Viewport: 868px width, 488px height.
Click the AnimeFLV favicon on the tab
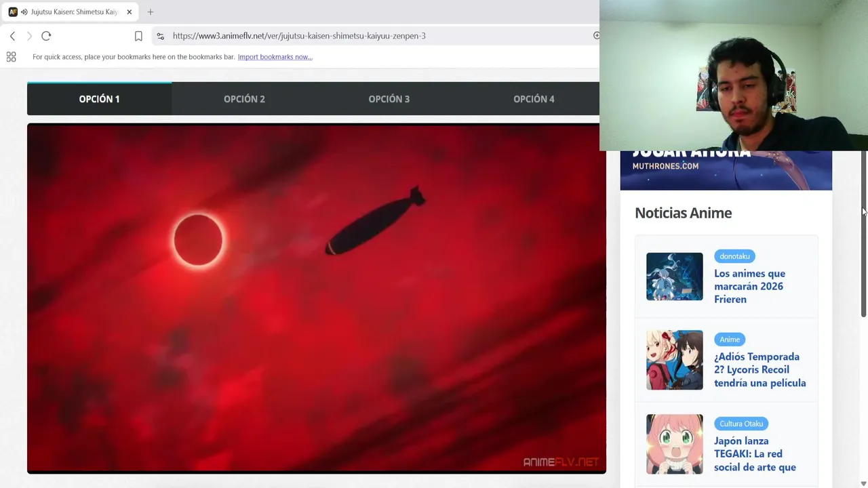pos(13,12)
